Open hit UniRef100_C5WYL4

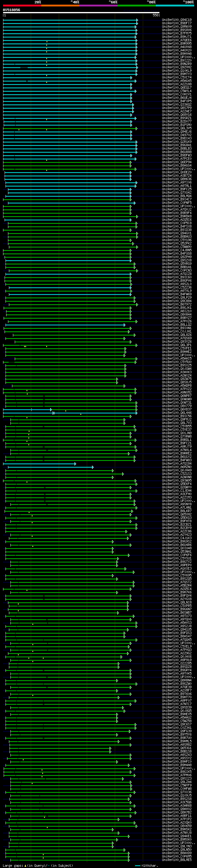pos(177,91)
